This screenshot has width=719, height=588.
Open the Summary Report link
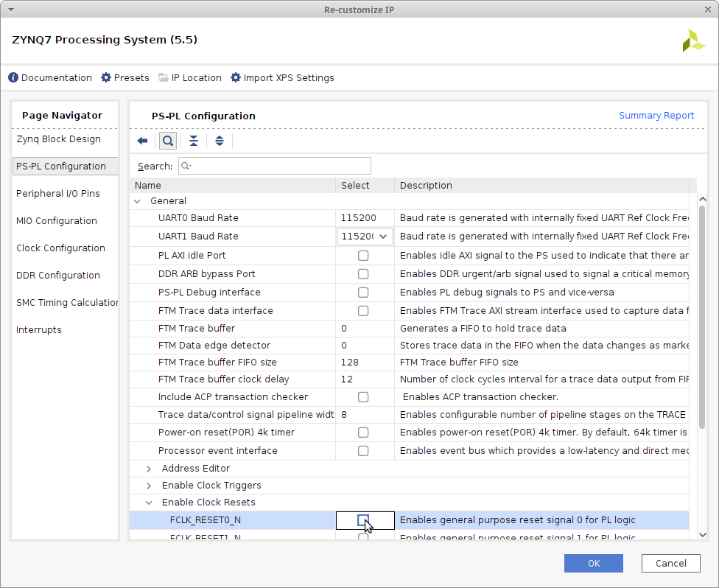656,116
